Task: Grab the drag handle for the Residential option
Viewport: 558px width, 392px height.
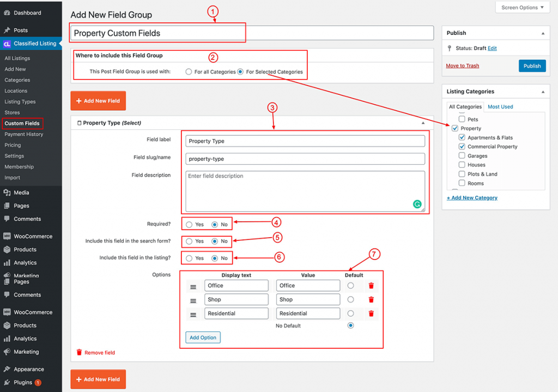Action: 193,315
